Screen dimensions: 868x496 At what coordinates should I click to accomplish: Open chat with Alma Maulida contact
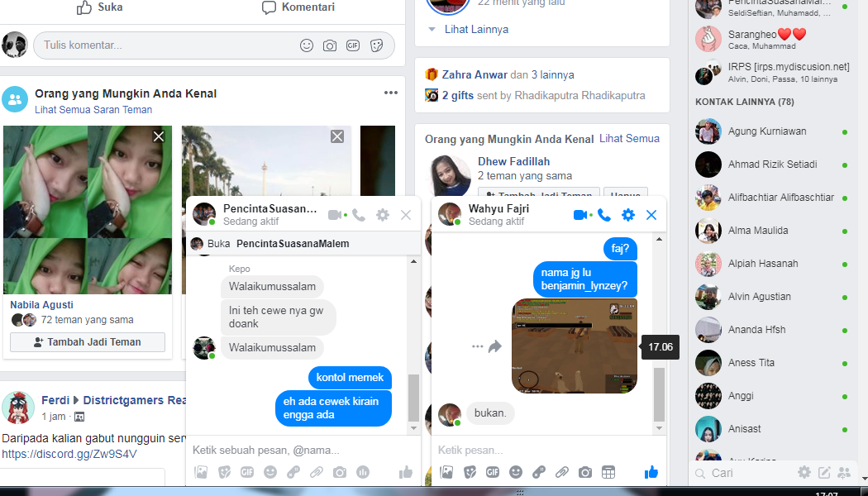pos(772,231)
